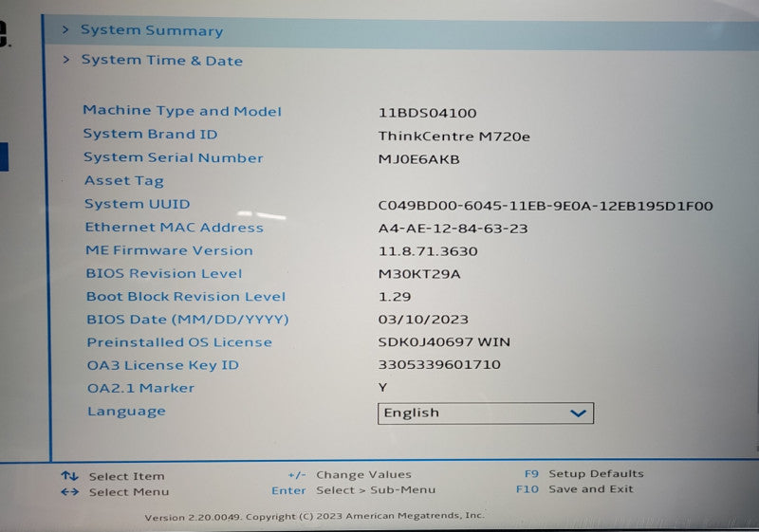
Task: Click the ThinkCentre M720e value
Action: 454,137
